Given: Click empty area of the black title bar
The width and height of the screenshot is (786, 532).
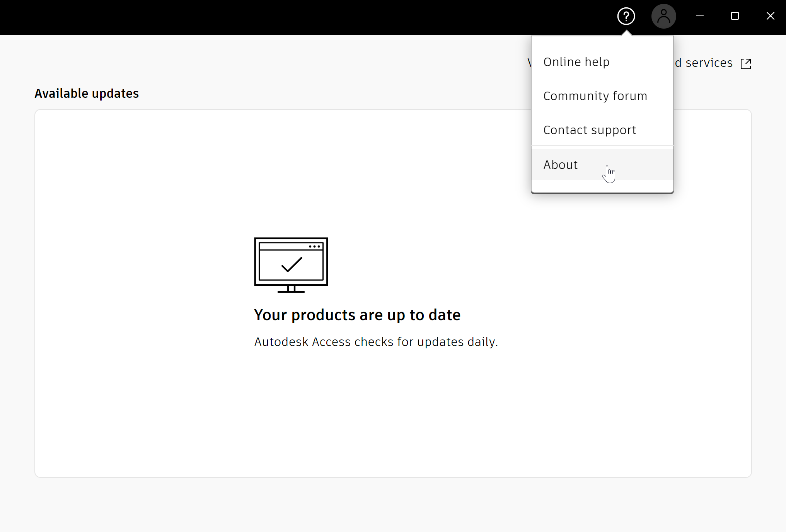Looking at the screenshot, I should click(x=271, y=17).
